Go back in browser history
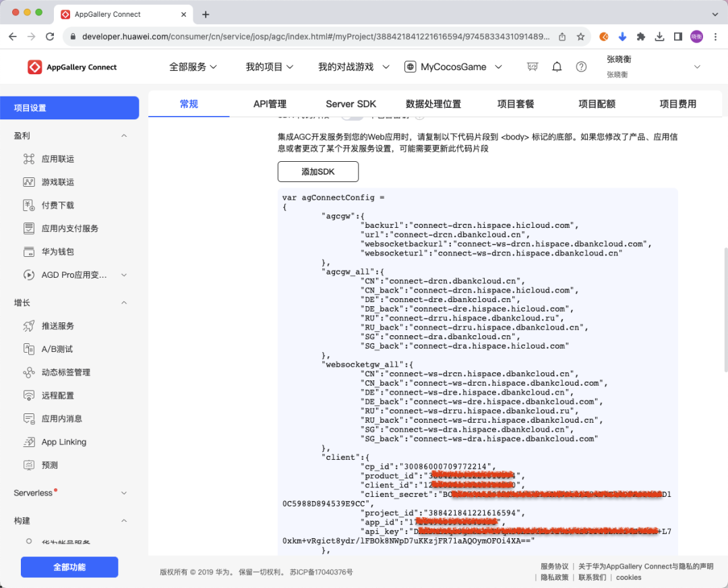This screenshot has width=728, height=588. click(x=13, y=36)
